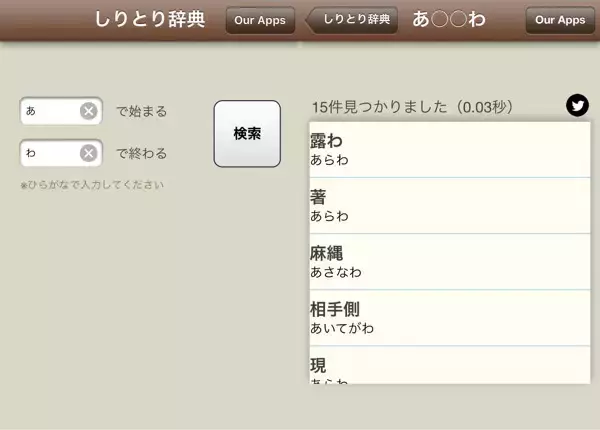
Task: Tap the ひらがなで入力してください hint text
Action: [x=92, y=185]
